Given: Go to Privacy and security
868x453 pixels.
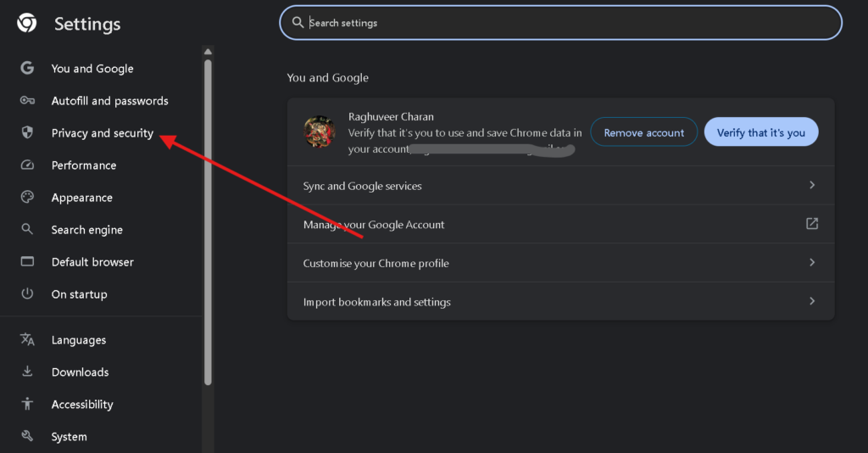Looking at the screenshot, I should pos(103,133).
